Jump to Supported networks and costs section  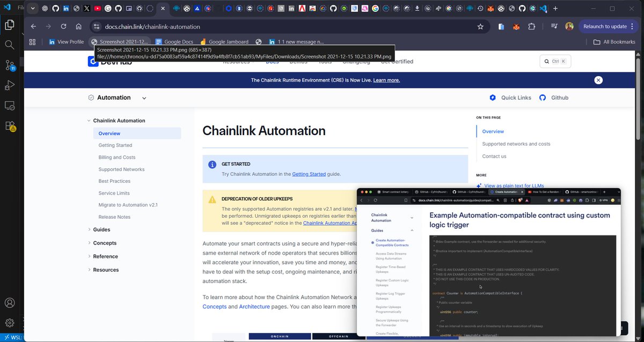516,144
